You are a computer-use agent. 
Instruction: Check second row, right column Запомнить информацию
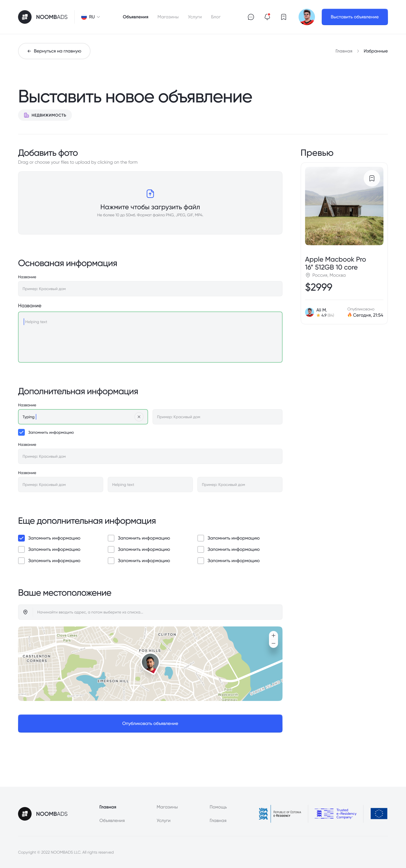pyautogui.click(x=201, y=549)
